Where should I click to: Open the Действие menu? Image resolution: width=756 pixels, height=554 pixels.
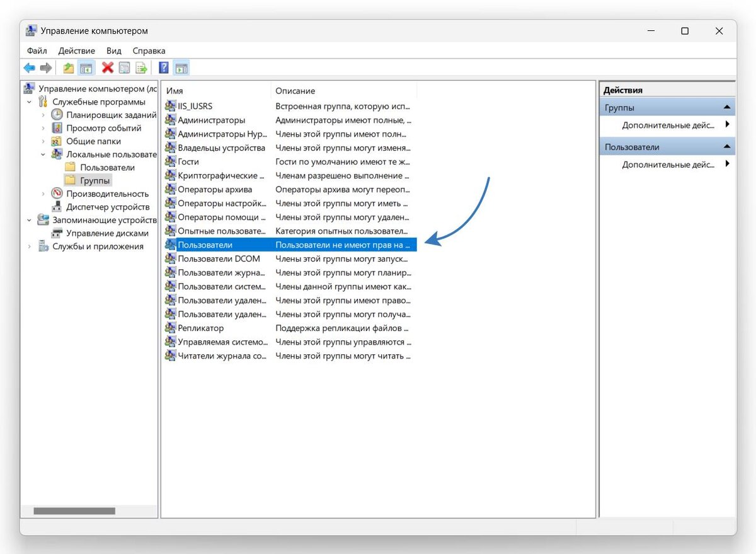coord(76,50)
